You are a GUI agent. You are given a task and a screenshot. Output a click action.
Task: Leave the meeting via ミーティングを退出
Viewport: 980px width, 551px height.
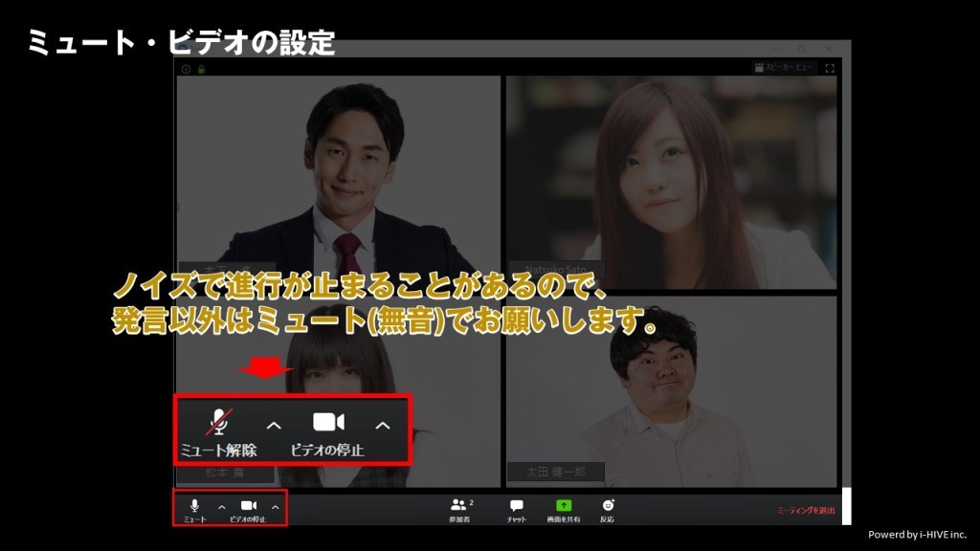(805, 511)
